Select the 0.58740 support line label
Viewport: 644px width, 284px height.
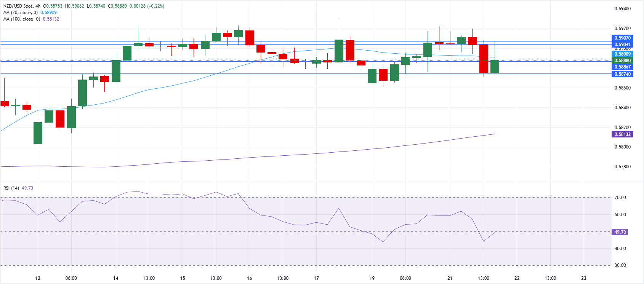[622, 74]
